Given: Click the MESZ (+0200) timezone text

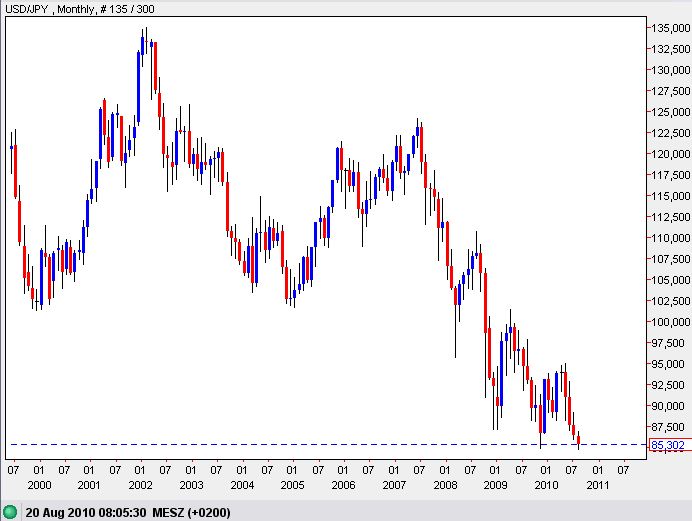Looking at the screenshot, I should coord(191,513).
